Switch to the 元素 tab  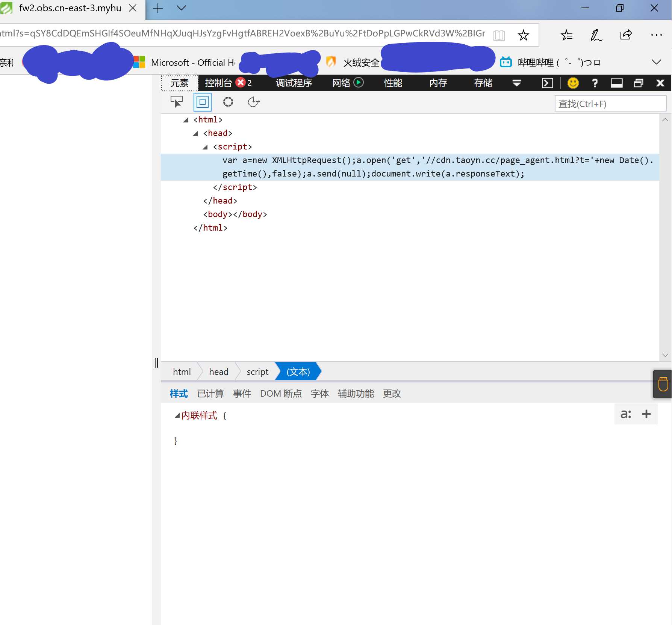180,83
